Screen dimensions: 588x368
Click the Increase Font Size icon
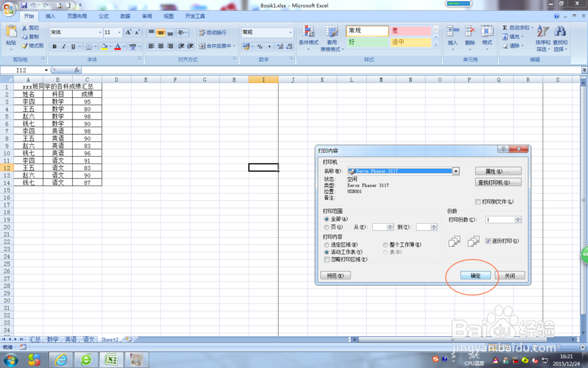click(128, 32)
